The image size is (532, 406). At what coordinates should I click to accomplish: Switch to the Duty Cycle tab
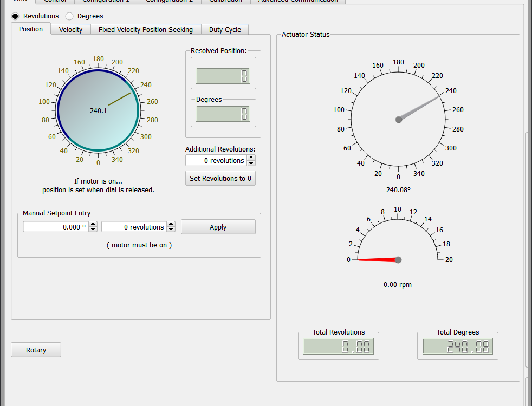coord(225,29)
